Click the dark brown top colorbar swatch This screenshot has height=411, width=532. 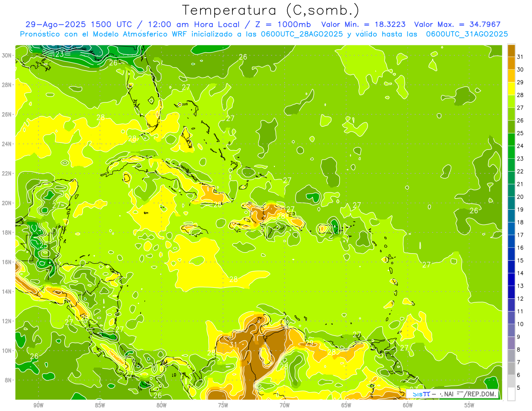[511, 50]
